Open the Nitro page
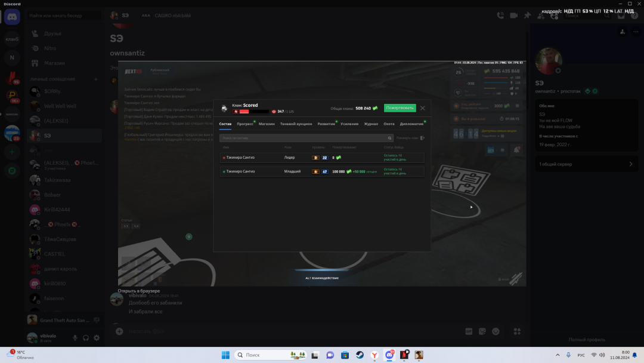Image resolution: width=644 pixels, height=363 pixels. (64, 48)
